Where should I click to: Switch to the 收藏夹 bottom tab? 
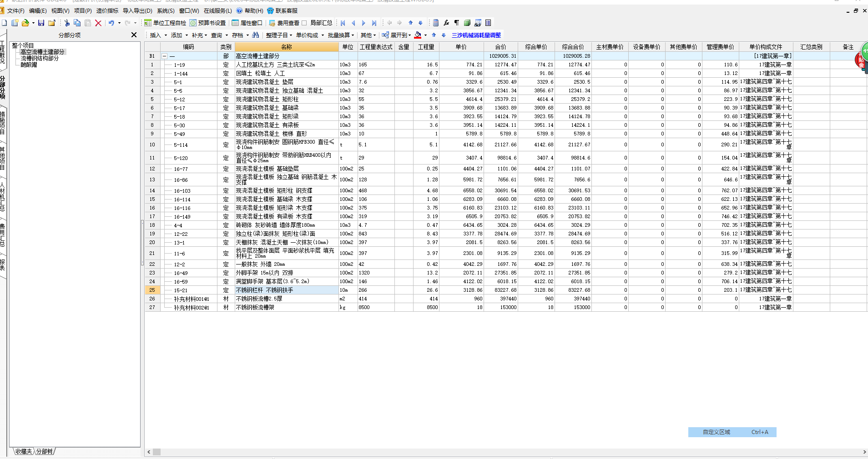[x=24, y=451]
